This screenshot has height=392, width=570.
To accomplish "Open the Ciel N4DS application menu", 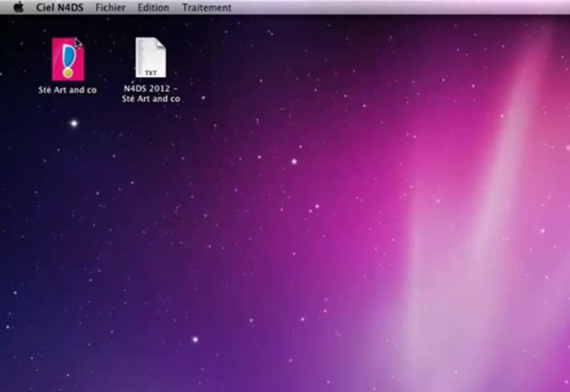I will pos(60,8).
